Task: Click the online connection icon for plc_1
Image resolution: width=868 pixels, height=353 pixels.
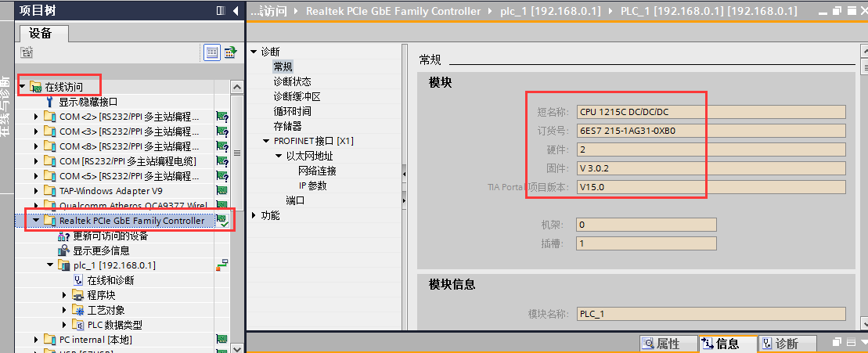Action: click(222, 265)
